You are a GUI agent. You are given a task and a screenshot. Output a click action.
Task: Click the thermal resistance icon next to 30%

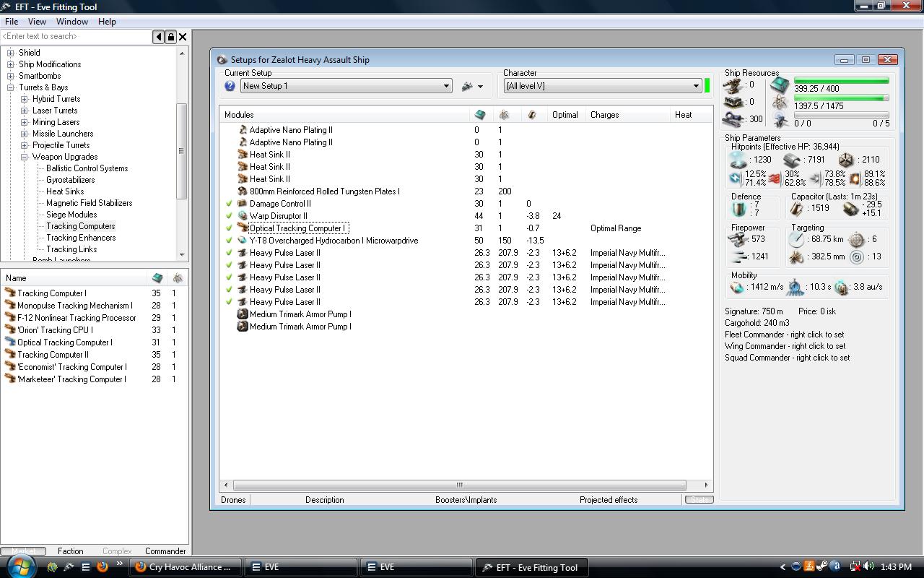(775, 178)
